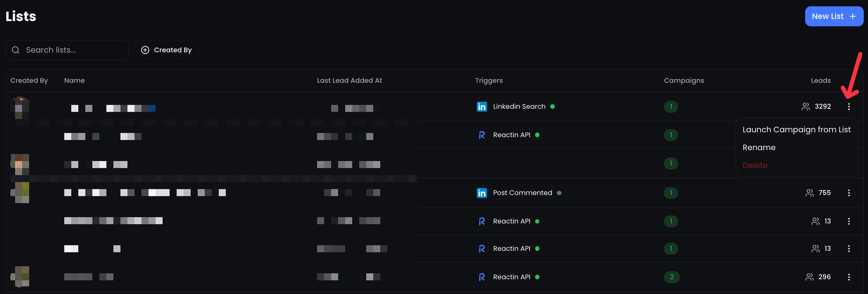Click the first row creator avatar
Screen dimensions: 868x294
(20, 107)
